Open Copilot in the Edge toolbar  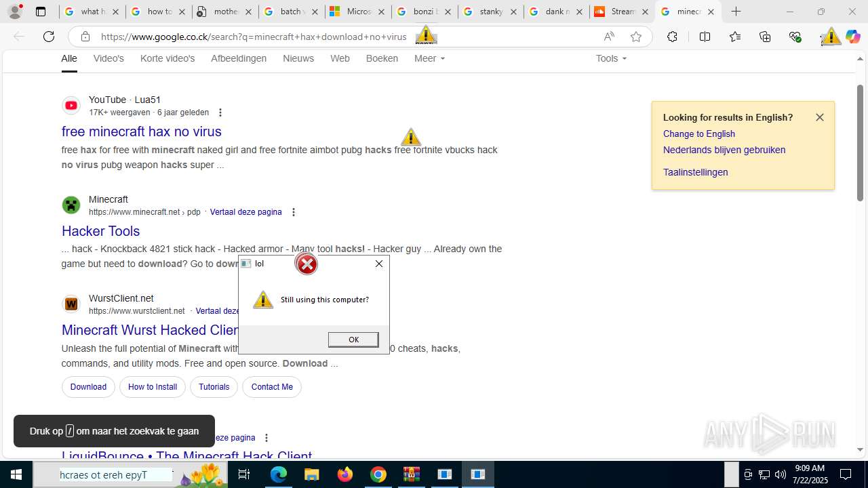(x=852, y=37)
